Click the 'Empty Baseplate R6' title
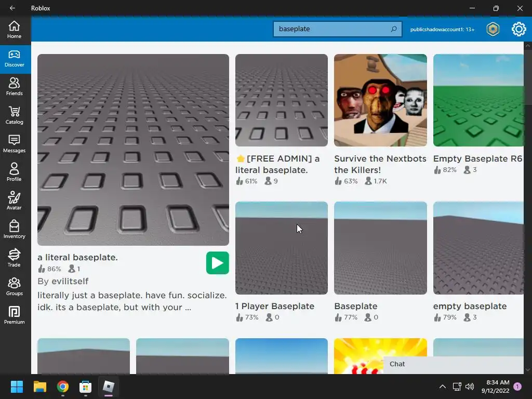 [x=478, y=158]
